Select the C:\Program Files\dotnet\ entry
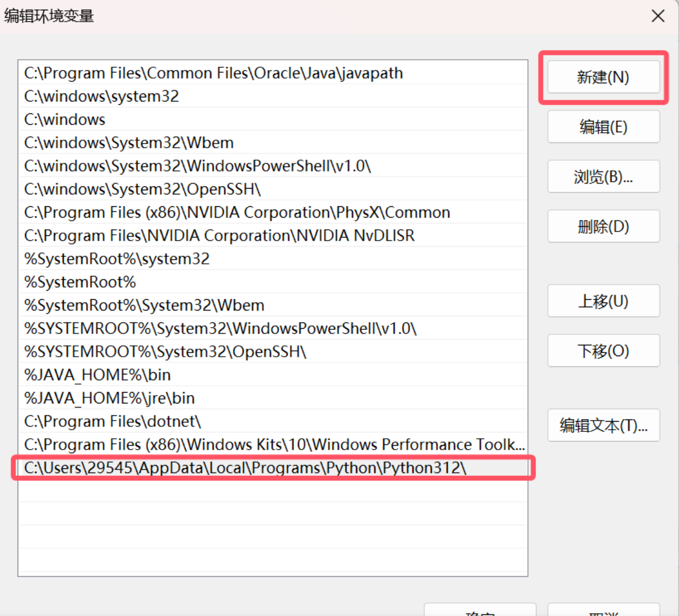The width and height of the screenshot is (679, 616). click(113, 422)
